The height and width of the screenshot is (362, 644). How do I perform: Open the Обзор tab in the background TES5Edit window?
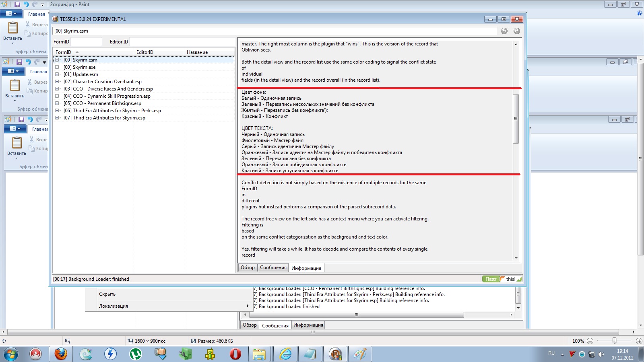(250, 325)
